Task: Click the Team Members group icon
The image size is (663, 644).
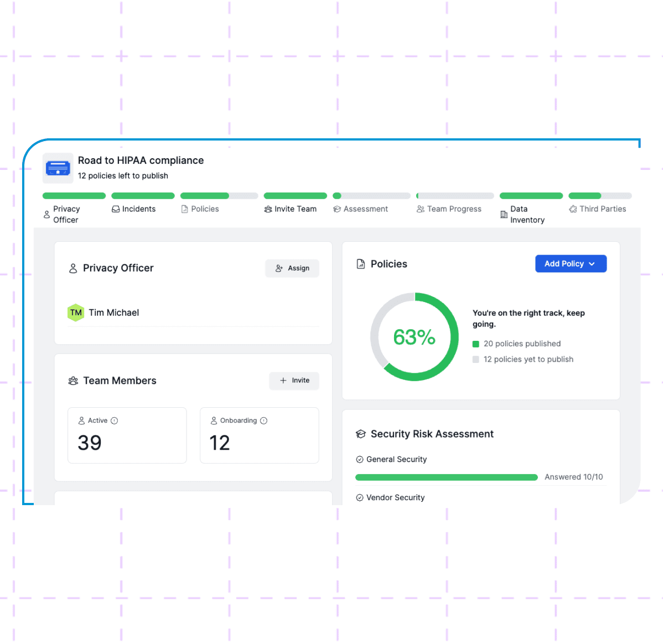Action: 73,381
